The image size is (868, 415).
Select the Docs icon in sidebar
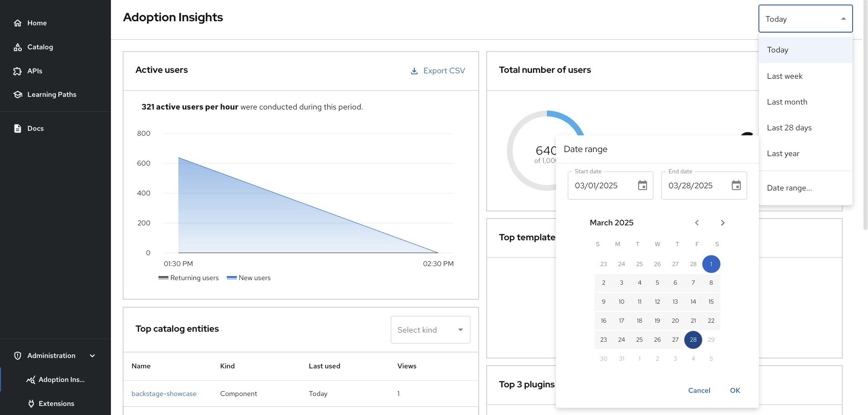click(17, 128)
